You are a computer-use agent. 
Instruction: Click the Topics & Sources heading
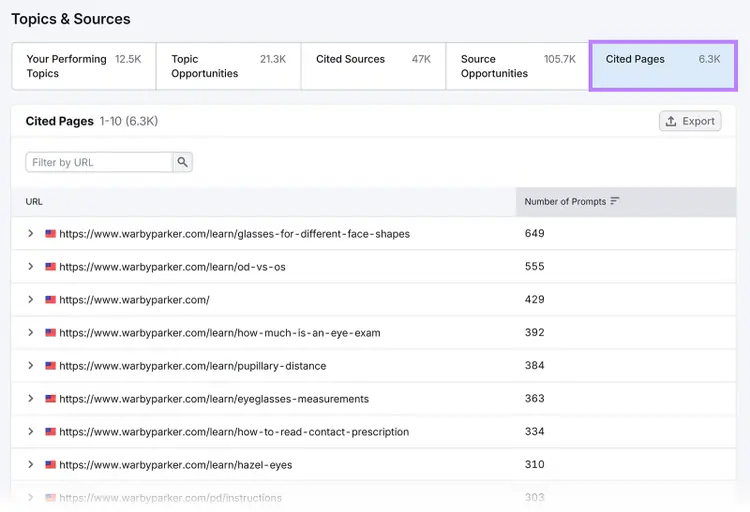pos(71,19)
